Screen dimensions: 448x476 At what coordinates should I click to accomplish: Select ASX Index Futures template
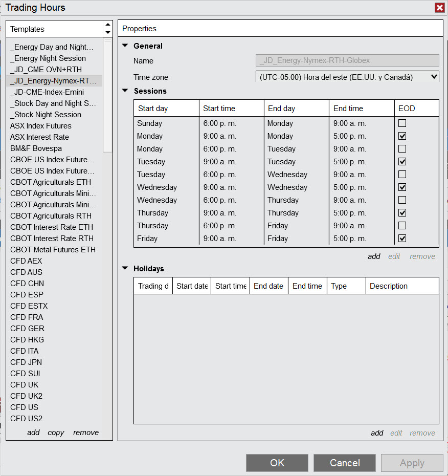pos(54,126)
